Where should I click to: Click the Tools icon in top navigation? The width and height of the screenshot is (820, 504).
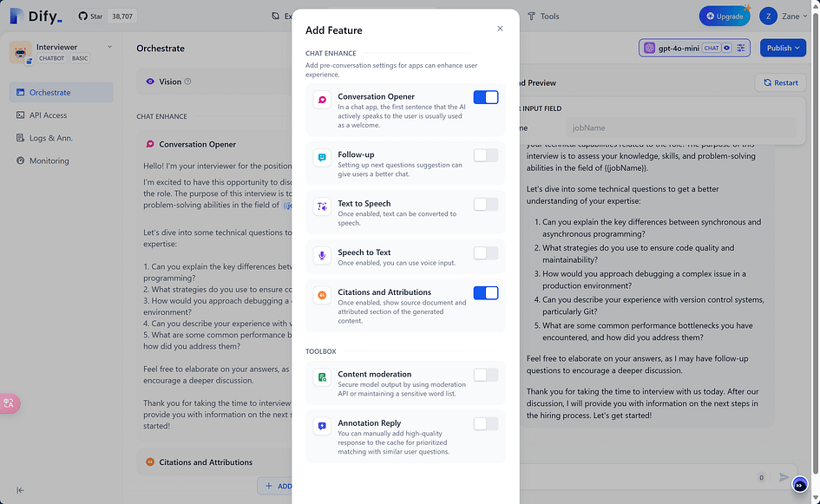coord(531,16)
